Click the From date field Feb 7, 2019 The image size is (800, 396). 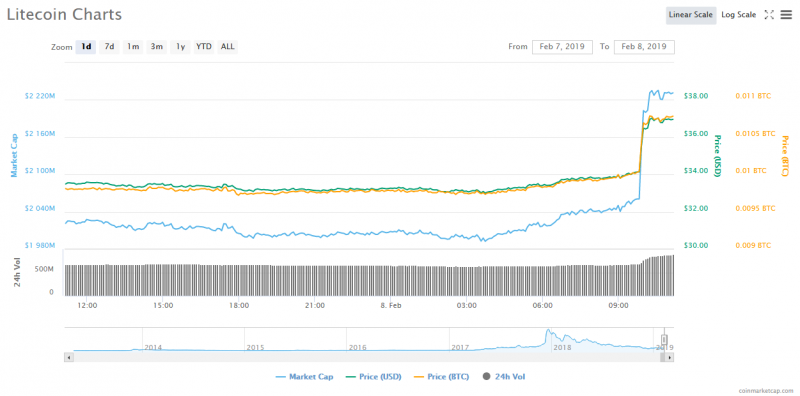(x=562, y=47)
